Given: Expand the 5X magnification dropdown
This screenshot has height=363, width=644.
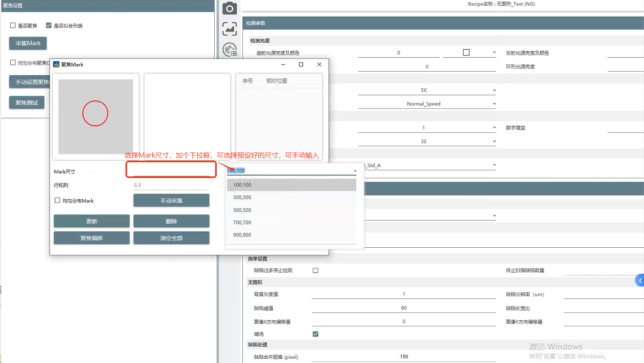Looking at the screenshot, I should coord(494,91).
